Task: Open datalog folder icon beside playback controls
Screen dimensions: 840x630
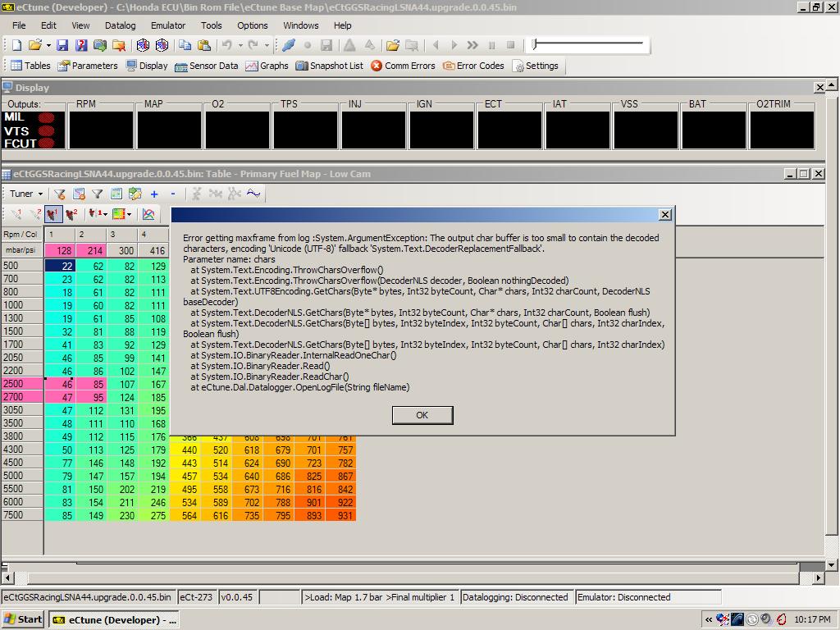Action: [393, 46]
